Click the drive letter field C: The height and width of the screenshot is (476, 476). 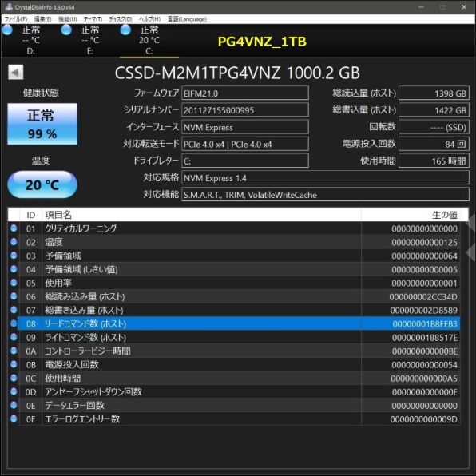coord(245,161)
